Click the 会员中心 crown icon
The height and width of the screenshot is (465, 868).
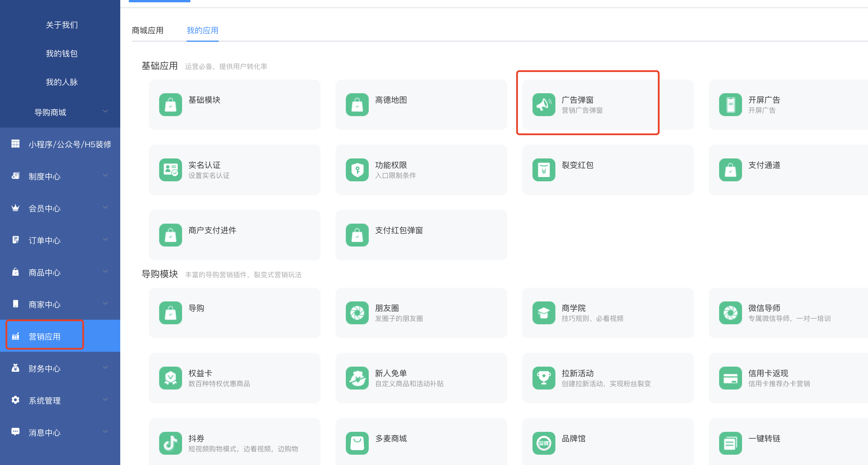pyautogui.click(x=15, y=208)
